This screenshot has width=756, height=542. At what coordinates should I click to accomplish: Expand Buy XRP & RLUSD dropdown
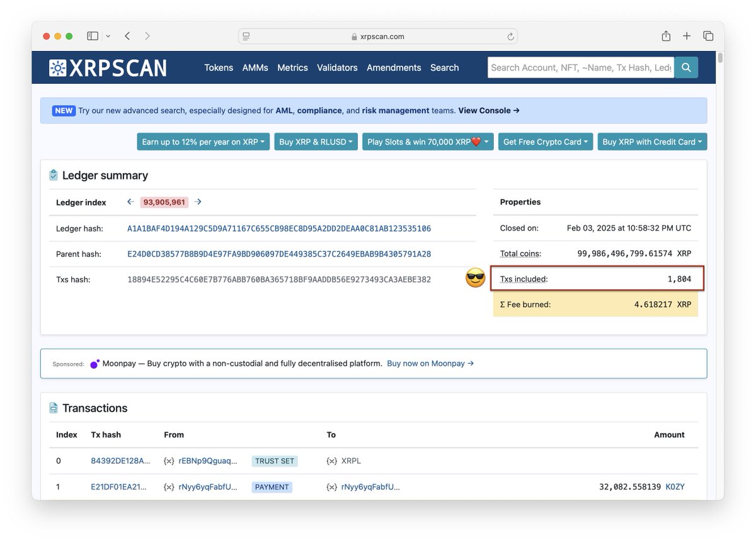coord(316,142)
